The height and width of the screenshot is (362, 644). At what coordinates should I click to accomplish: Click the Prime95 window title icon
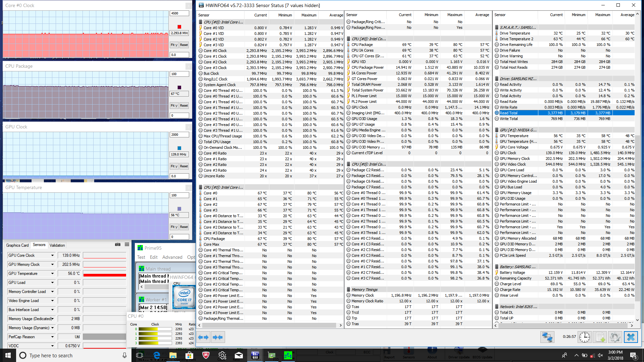click(x=140, y=248)
